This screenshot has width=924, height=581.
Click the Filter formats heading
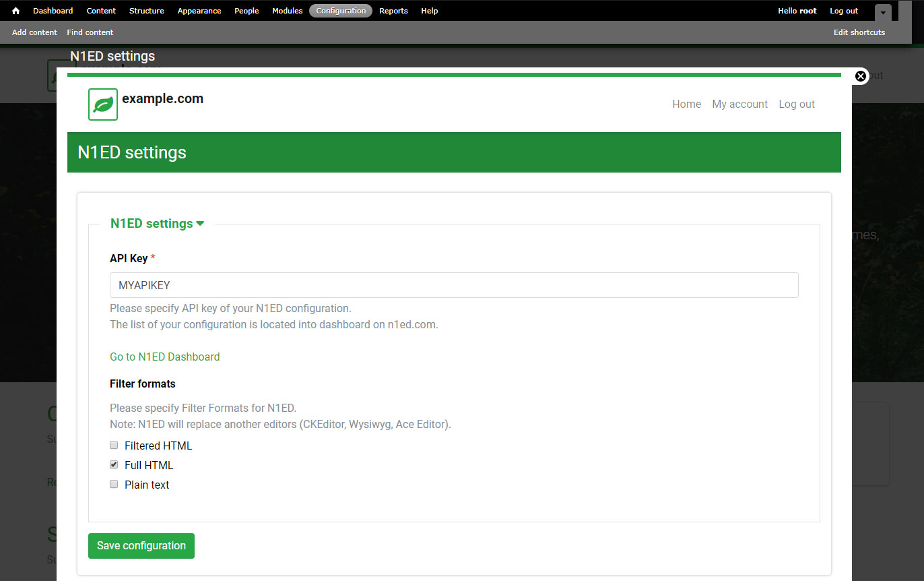point(143,384)
